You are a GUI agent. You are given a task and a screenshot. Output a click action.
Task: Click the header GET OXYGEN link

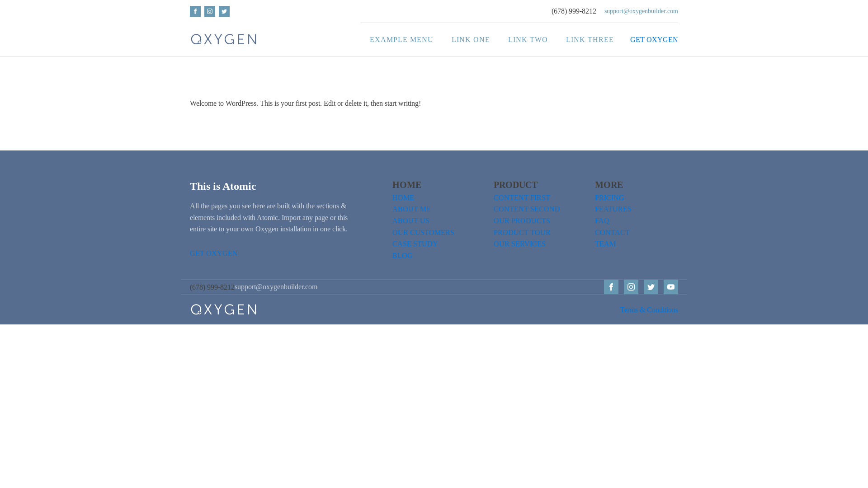pyautogui.click(x=654, y=40)
